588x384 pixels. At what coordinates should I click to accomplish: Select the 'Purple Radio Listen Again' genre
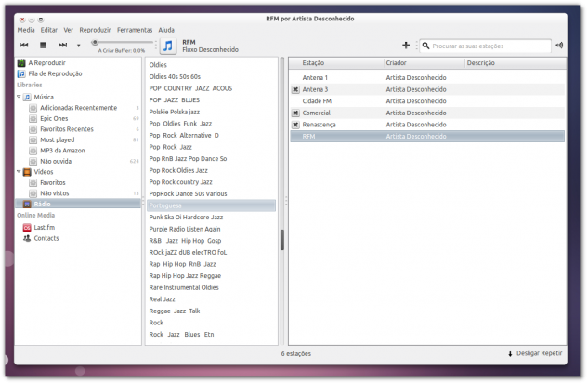pyautogui.click(x=185, y=229)
